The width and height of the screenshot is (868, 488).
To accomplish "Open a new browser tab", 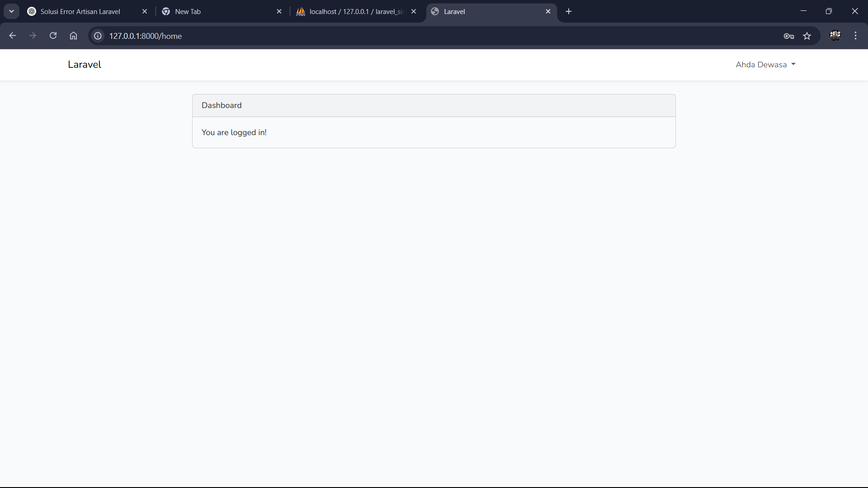I will (569, 12).
